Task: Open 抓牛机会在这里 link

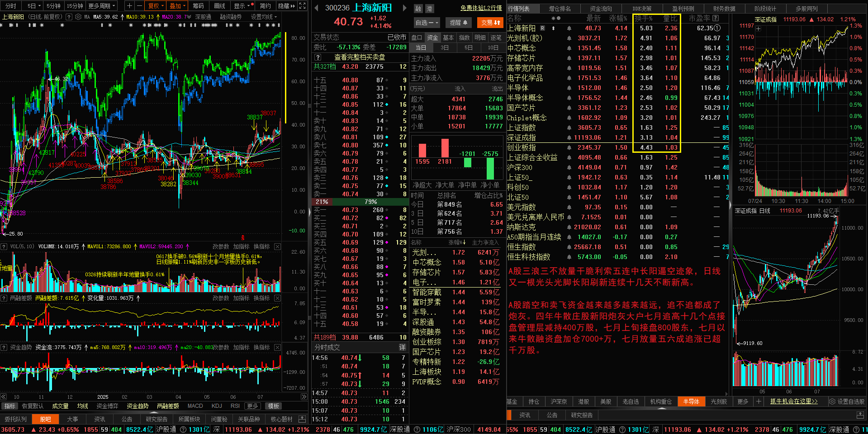Action: click(x=794, y=401)
